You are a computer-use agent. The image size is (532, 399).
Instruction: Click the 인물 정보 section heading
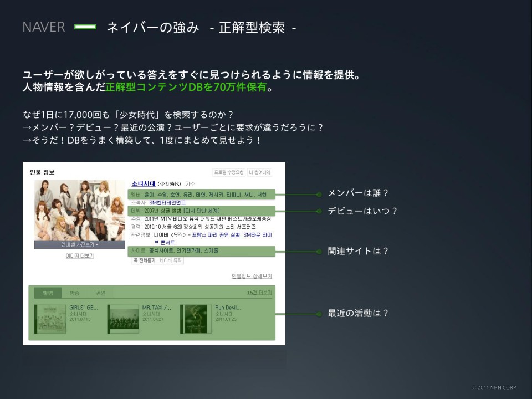[x=42, y=172]
